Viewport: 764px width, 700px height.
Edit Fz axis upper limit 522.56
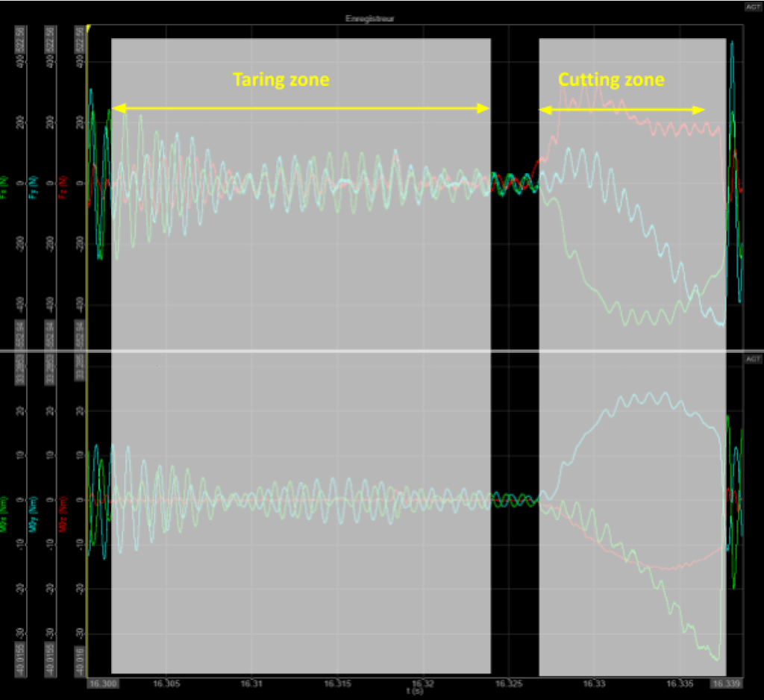point(79,40)
